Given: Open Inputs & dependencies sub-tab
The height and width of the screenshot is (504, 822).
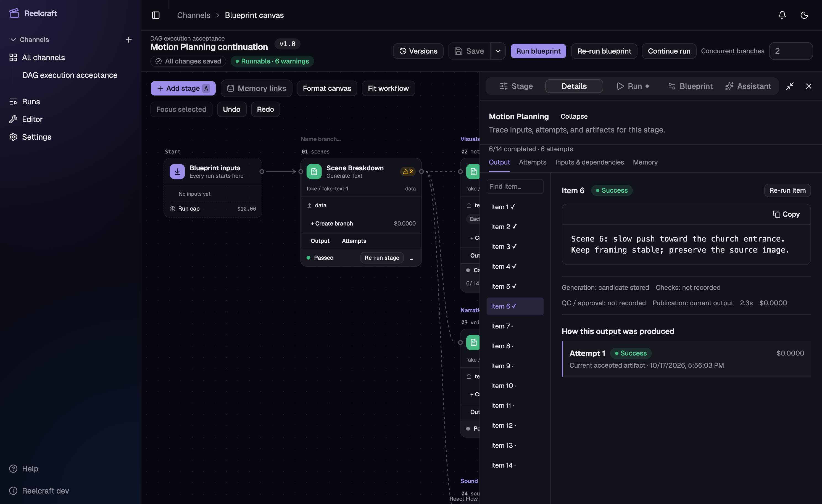Looking at the screenshot, I should click(589, 162).
